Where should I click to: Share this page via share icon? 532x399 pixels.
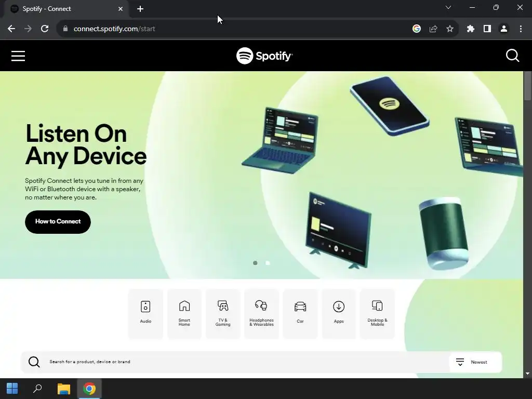433,29
